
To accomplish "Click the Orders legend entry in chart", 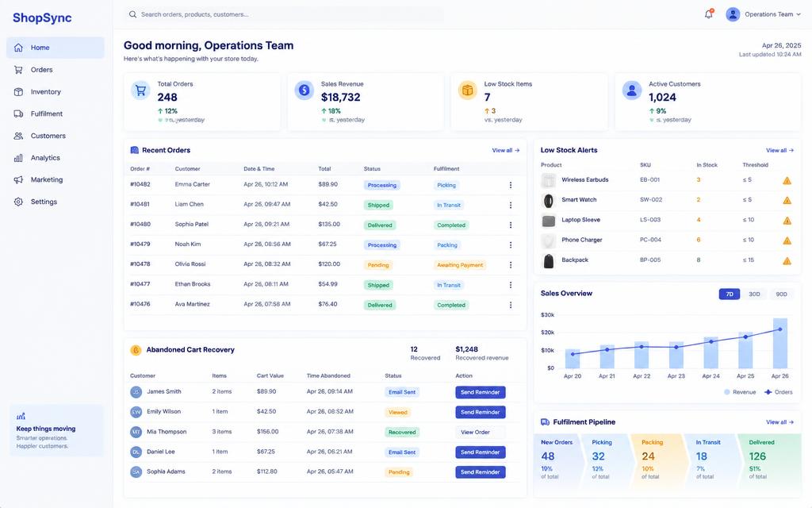I will click(x=779, y=392).
